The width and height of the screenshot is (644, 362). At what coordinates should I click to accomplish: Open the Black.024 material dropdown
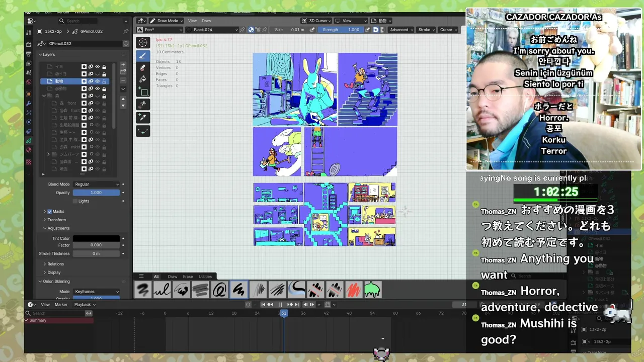coord(212,30)
